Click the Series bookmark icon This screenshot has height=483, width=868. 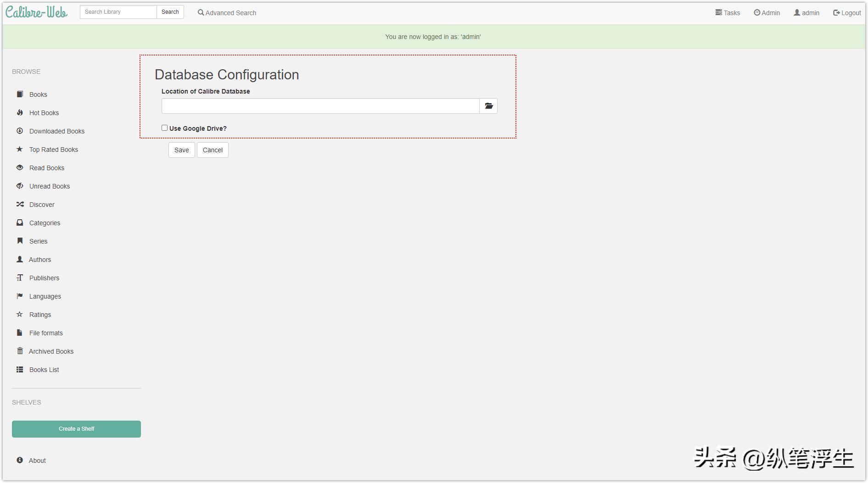click(x=20, y=241)
